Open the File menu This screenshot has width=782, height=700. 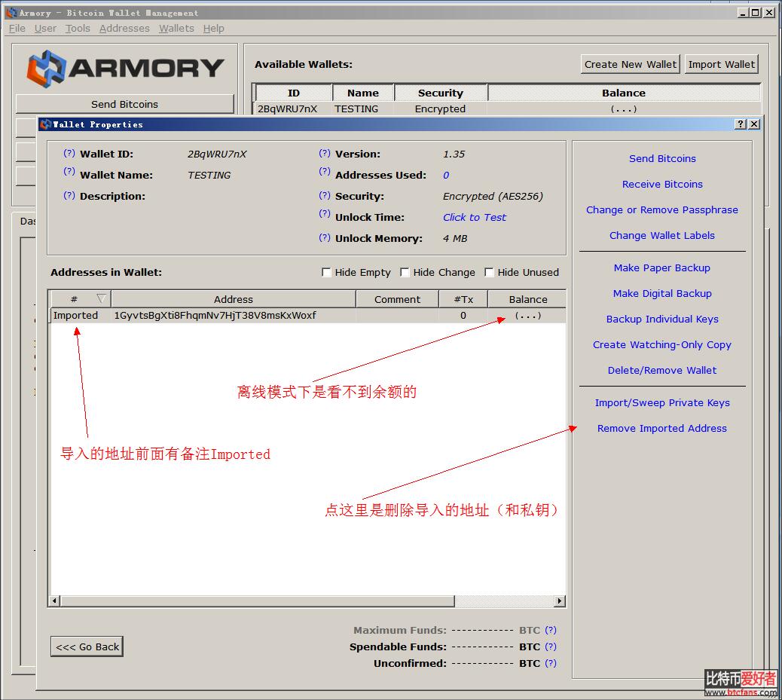point(17,29)
